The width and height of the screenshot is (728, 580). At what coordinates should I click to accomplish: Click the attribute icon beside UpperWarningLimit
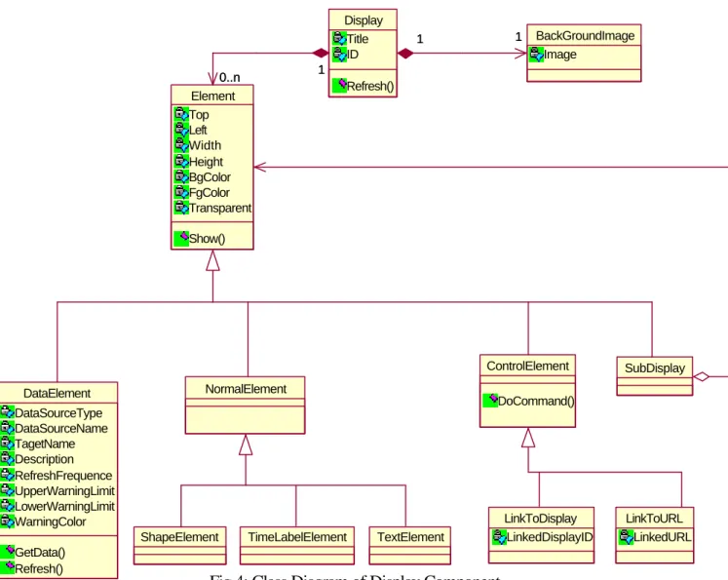[7, 490]
